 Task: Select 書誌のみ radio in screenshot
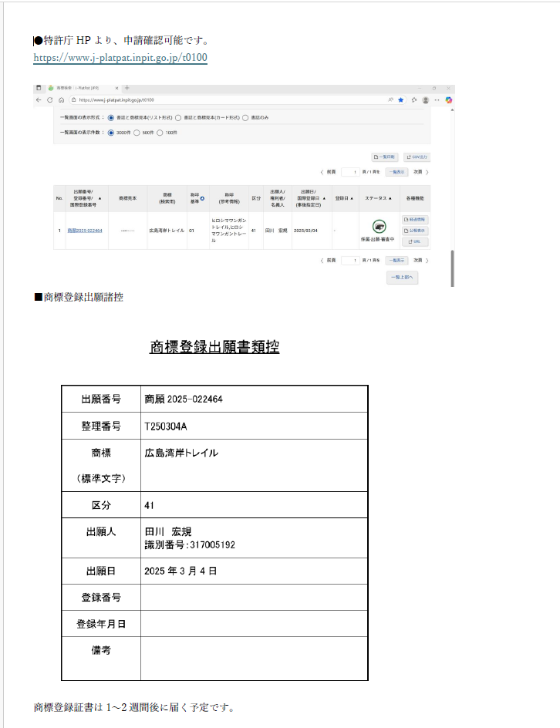245,118
